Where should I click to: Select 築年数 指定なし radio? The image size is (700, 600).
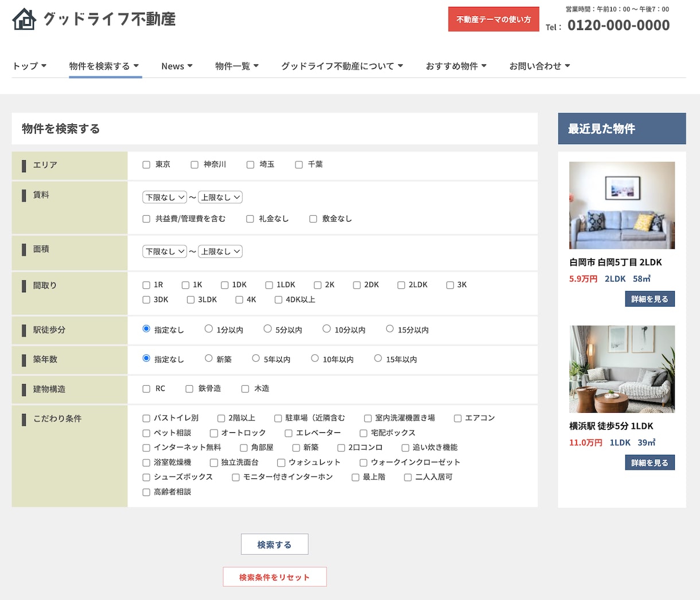146,358
